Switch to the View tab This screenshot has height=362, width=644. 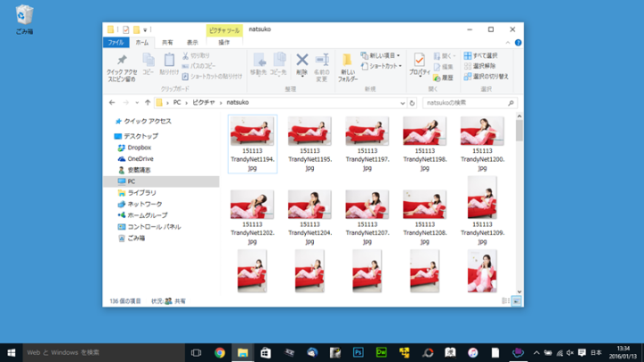[x=192, y=42]
